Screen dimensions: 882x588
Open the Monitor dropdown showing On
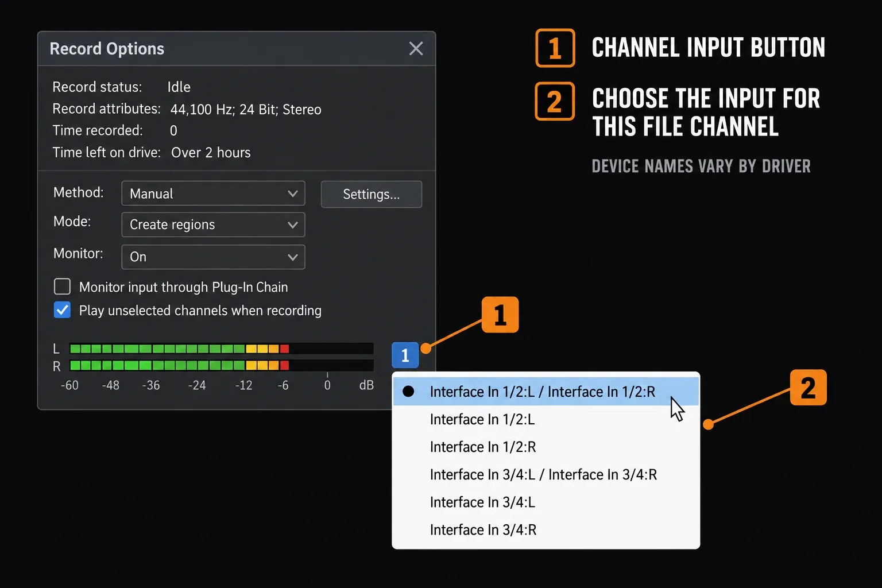(213, 257)
